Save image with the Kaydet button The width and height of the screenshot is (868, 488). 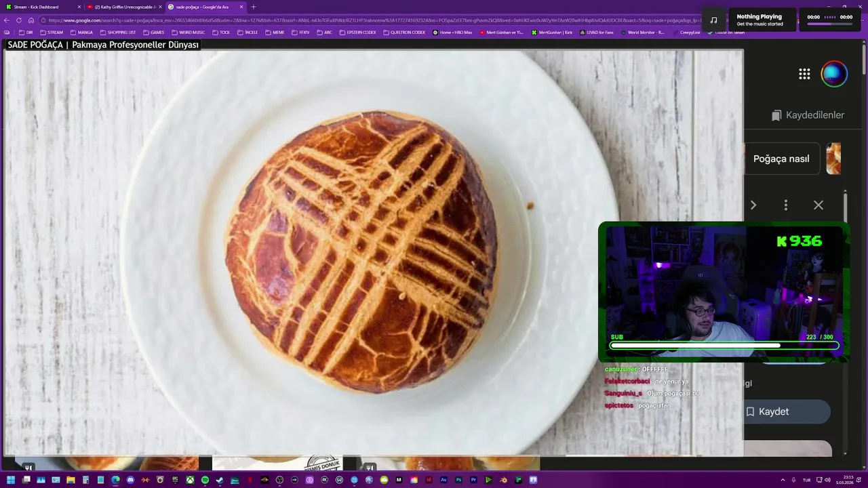pyautogui.click(x=787, y=411)
